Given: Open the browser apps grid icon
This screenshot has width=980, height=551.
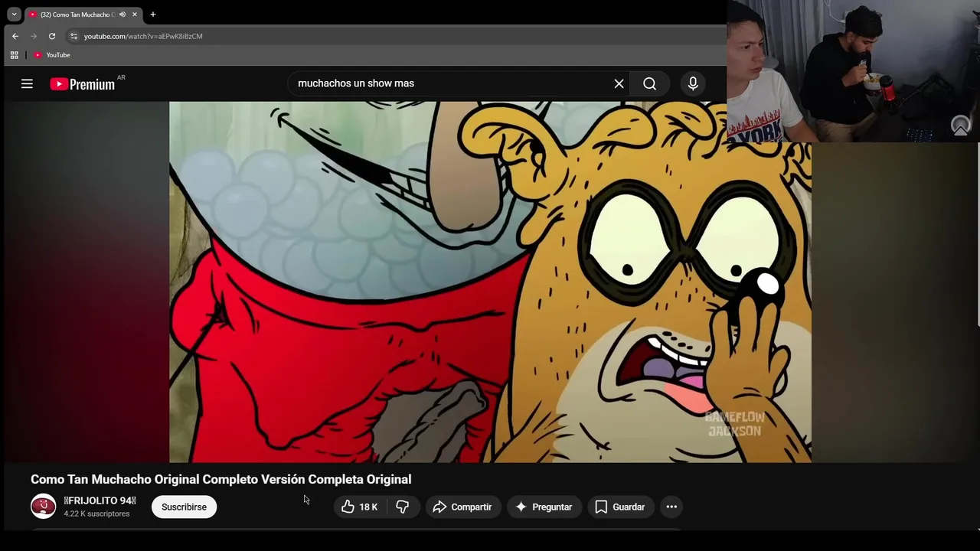Looking at the screenshot, I should coord(14,55).
